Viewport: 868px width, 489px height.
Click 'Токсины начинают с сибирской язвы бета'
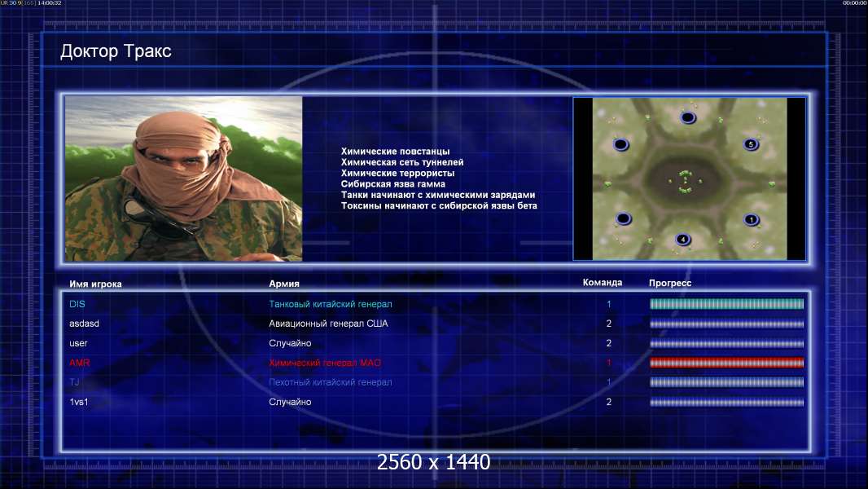(439, 205)
